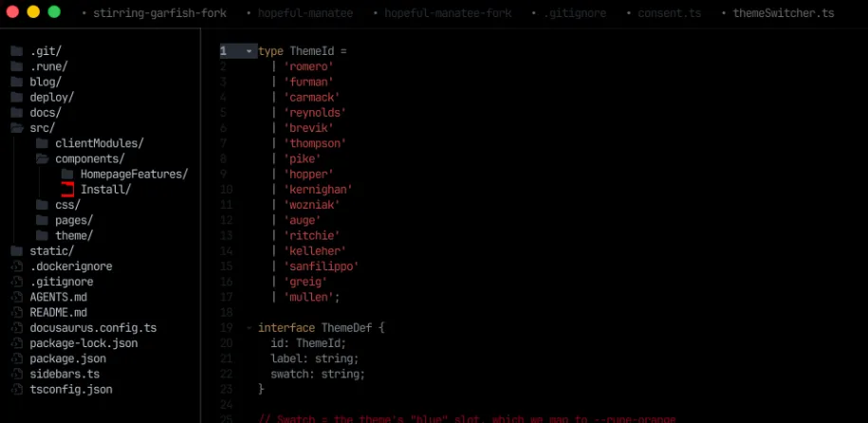Click the .dockerignore file icon

click(x=17, y=267)
